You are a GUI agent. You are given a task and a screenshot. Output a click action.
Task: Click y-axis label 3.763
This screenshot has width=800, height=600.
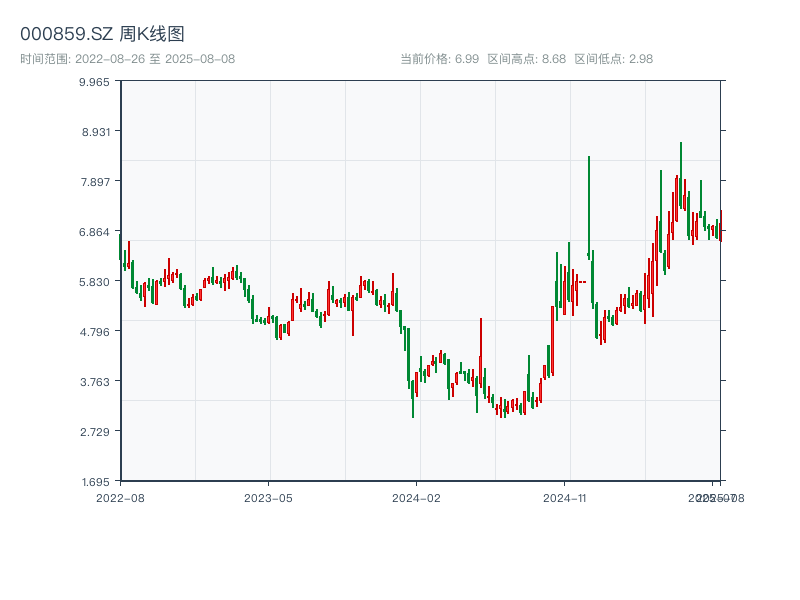(x=95, y=382)
